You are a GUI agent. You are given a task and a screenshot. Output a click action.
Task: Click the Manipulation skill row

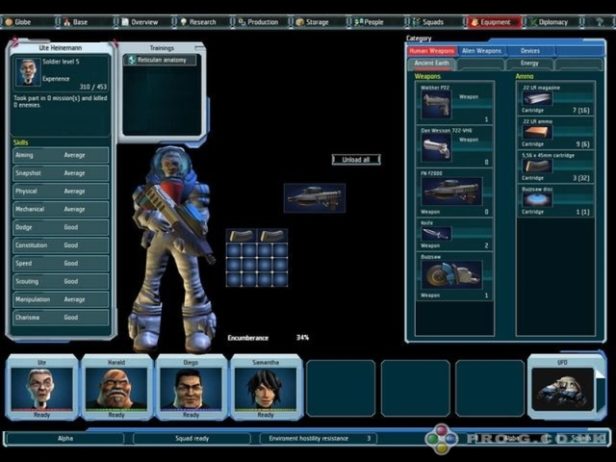click(61, 300)
